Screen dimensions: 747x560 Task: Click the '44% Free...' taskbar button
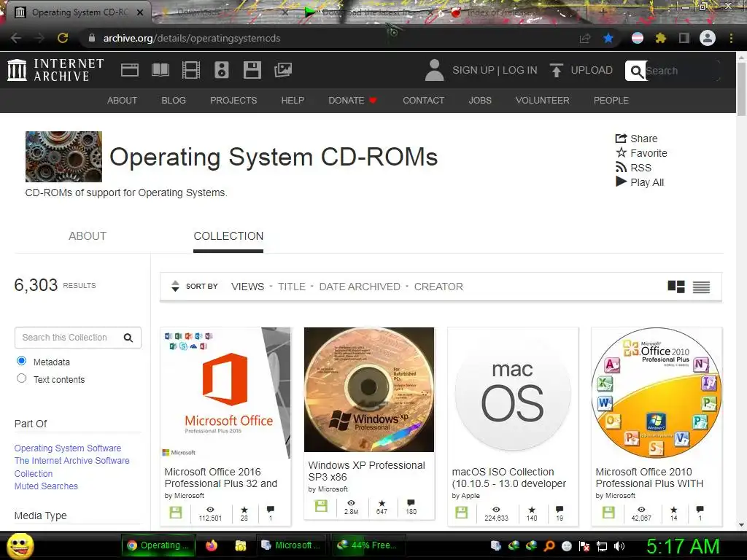pyautogui.click(x=369, y=545)
